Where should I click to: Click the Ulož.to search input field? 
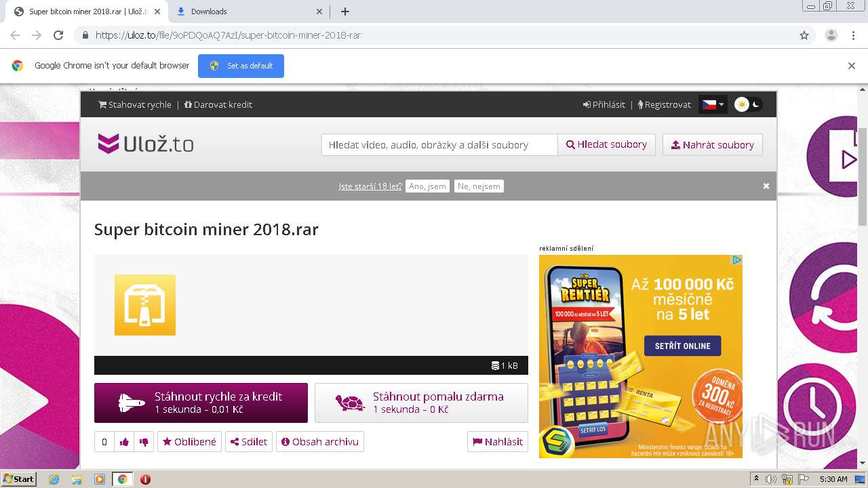439,144
